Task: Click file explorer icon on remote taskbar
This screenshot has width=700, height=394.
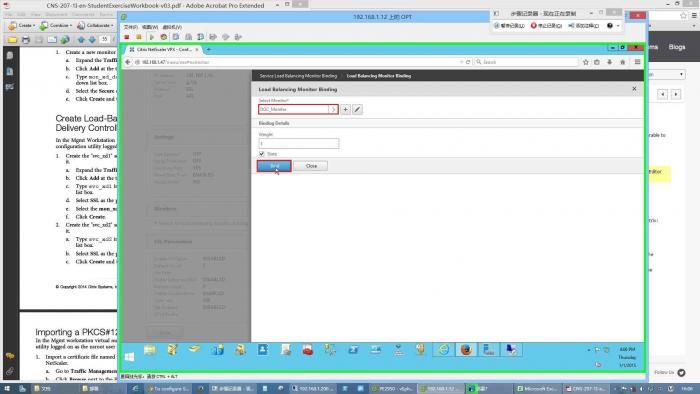Action: tap(150, 350)
